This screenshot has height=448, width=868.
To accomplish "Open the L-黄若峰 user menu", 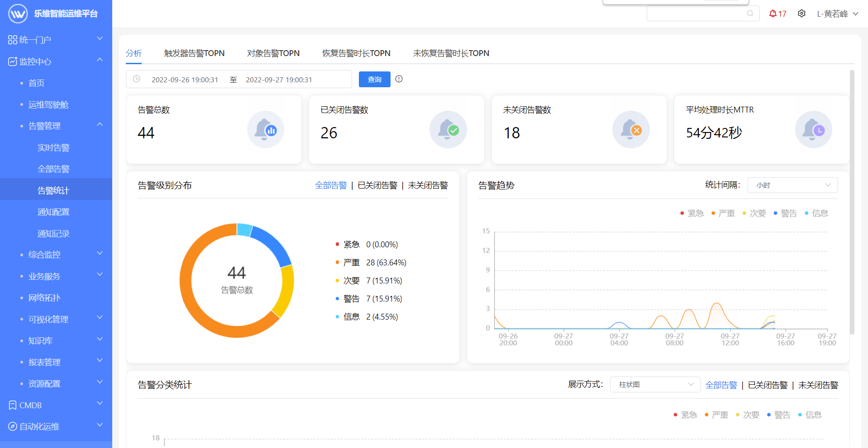I will tap(838, 14).
